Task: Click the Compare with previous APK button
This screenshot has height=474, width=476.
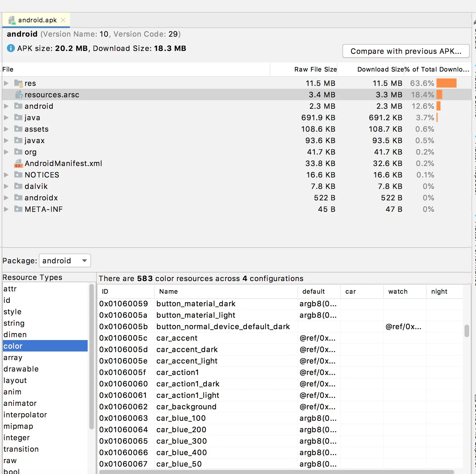Action: point(406,51)
